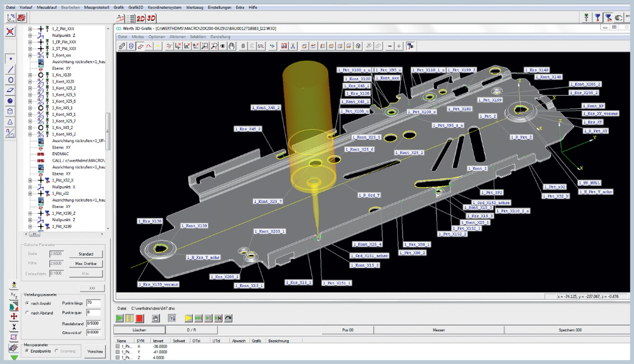Click the 'Punkte längs' input field

[94, 303]
